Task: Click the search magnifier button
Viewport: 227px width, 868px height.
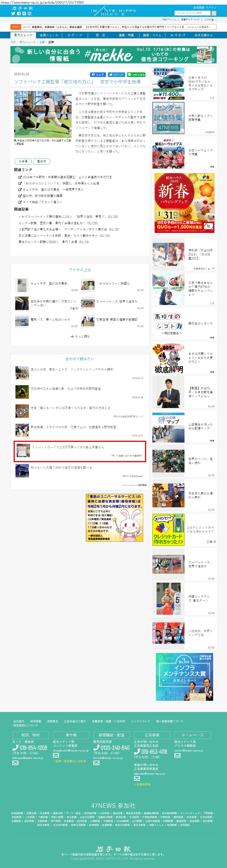Action: 214,13
